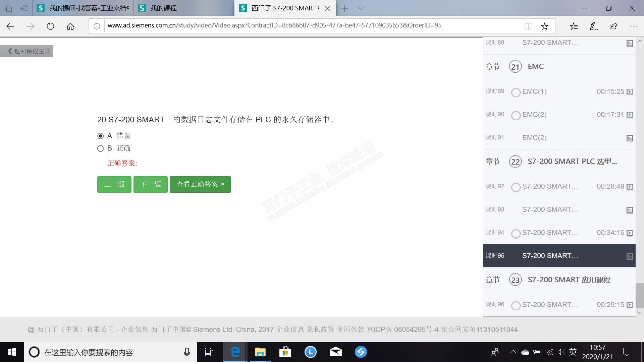644x362 pixels.
Task: Click video icon for lesson 89 EMC(1)
Action: pyautogui.click(x=630, y=92)
